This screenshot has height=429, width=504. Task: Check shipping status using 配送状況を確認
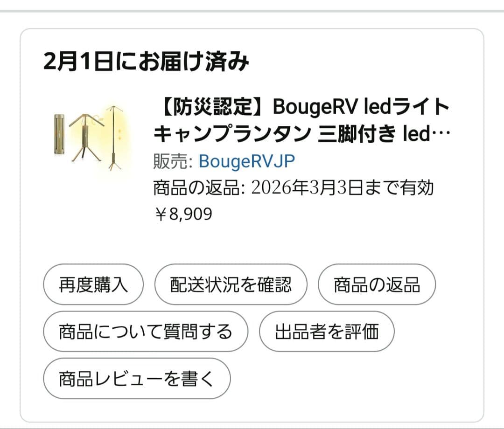[x=231, y=285]
